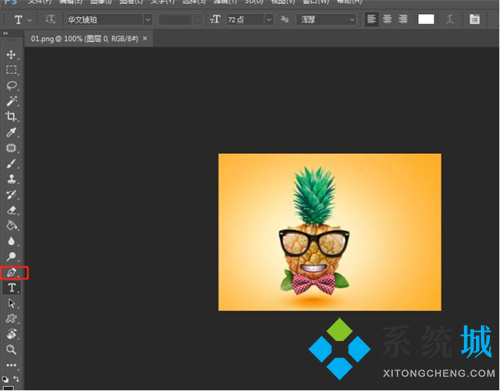The image size is (500, 391).
Task: Switch to the 01.png document tab
Action: coord(84,39)
